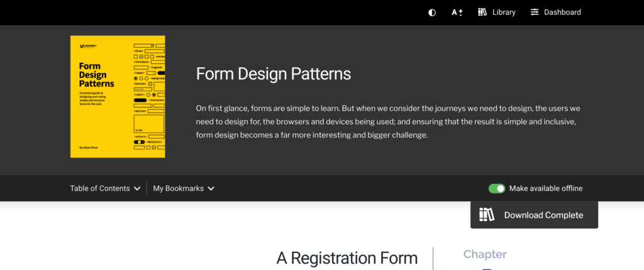Click the Dashboard sliders icon
644x270 pixels.
(x=535, y=13)
